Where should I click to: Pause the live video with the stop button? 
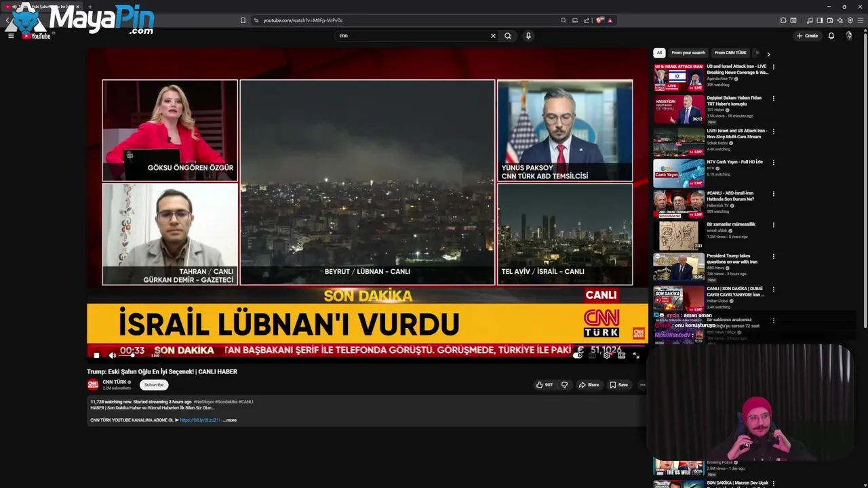pos(96,355)
